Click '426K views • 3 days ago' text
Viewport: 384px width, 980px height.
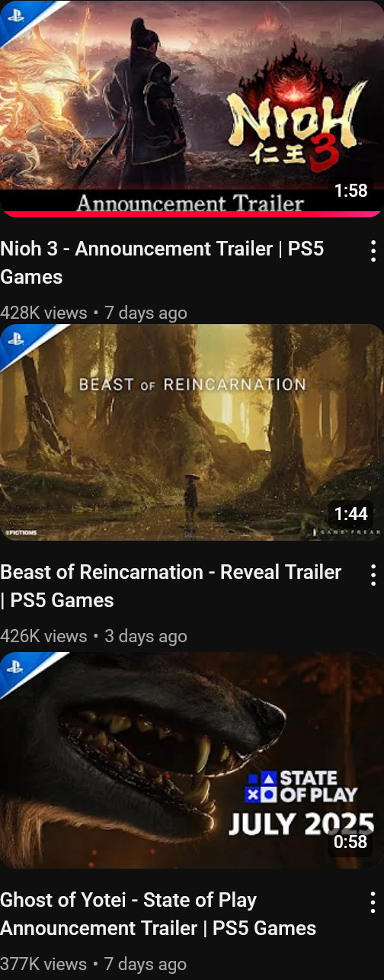pyautogui.click(x=94, y=636)
